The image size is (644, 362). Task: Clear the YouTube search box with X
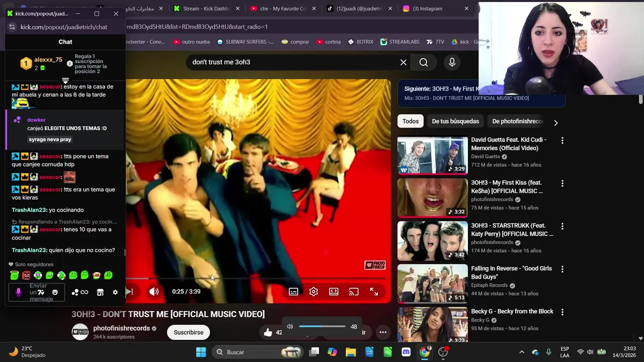[404, 62]
